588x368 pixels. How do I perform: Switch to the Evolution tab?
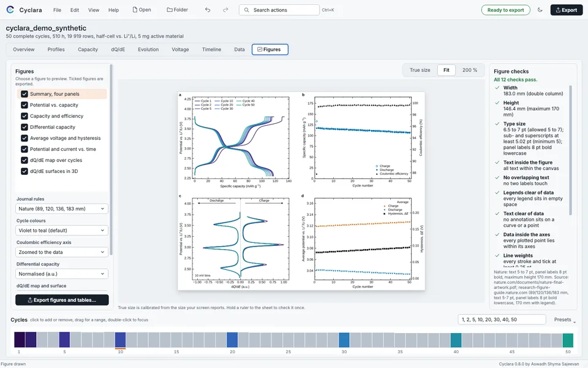148,50
